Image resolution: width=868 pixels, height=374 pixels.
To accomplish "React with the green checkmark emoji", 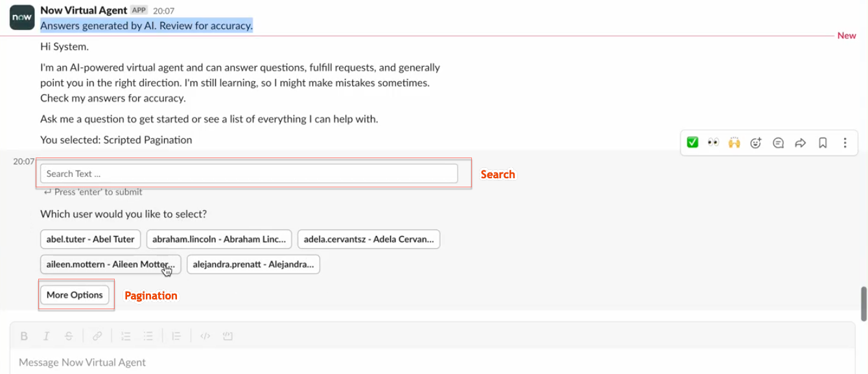I will click(x=692, y=143).
